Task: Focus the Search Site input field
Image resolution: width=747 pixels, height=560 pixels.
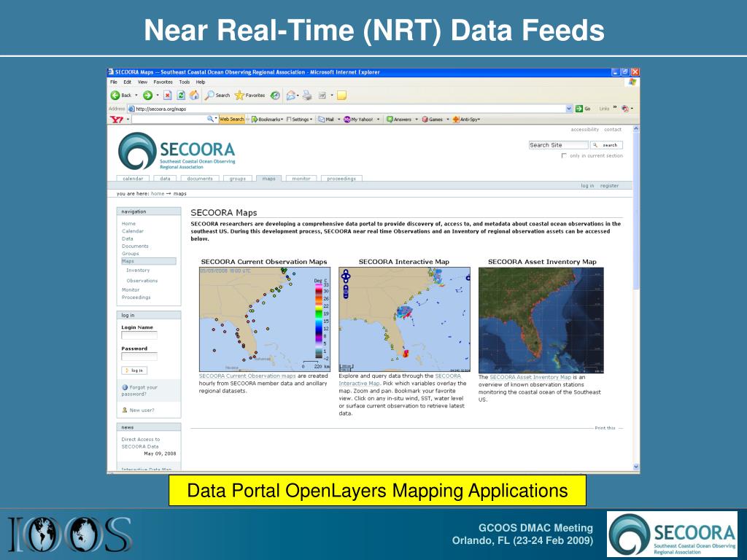Action: tap(558, 145)
